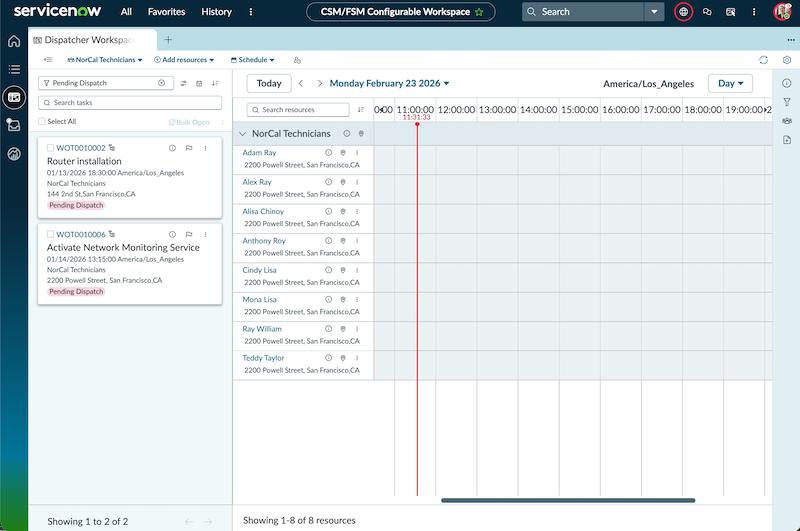
Task: Open the List icon in left sidebar
Action: (14, 69)
